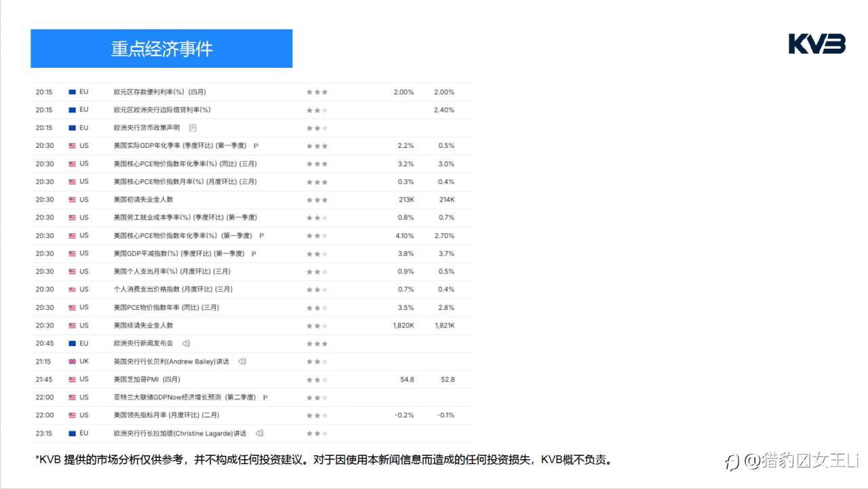Click P icon beside 美国GDP平减指数
The image size is (868, 489).
(x=254, y=254)
